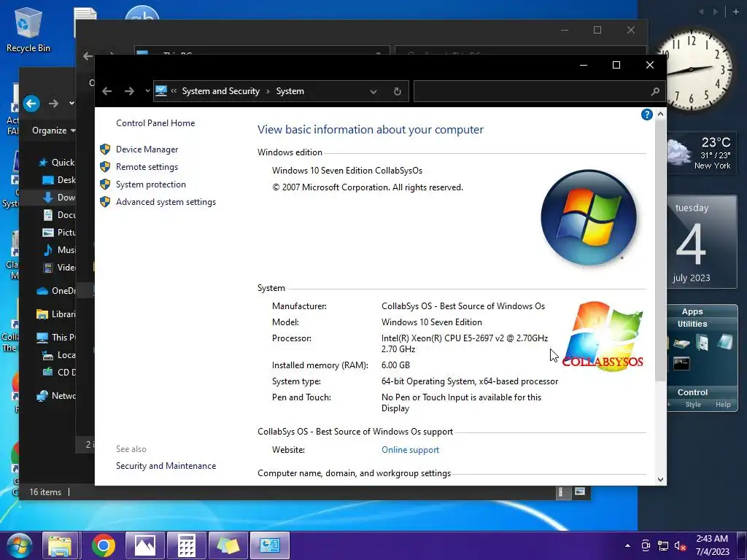This screenshot has height=560, width=747.
Task: Select System and Security breadcrumb
Action: (x=220, y=91)
